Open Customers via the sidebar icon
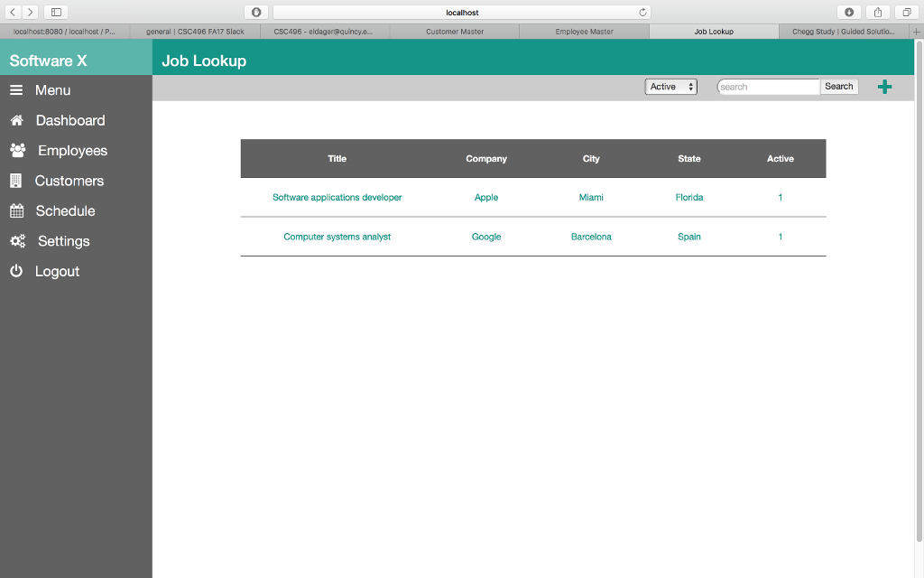The height and width of the screenshot is (578, 924). pos(17,181)
